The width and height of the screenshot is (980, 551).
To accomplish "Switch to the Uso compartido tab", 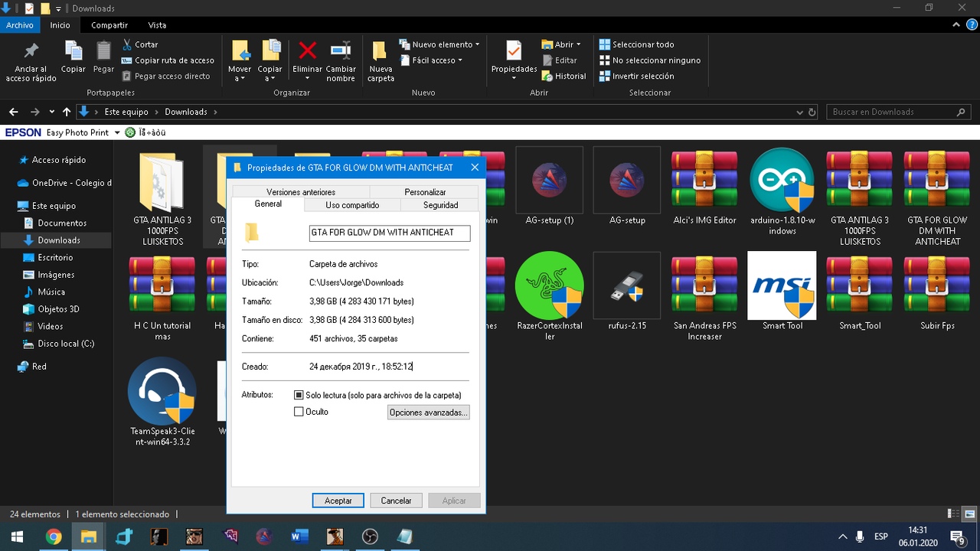I will tap(352, 205).
